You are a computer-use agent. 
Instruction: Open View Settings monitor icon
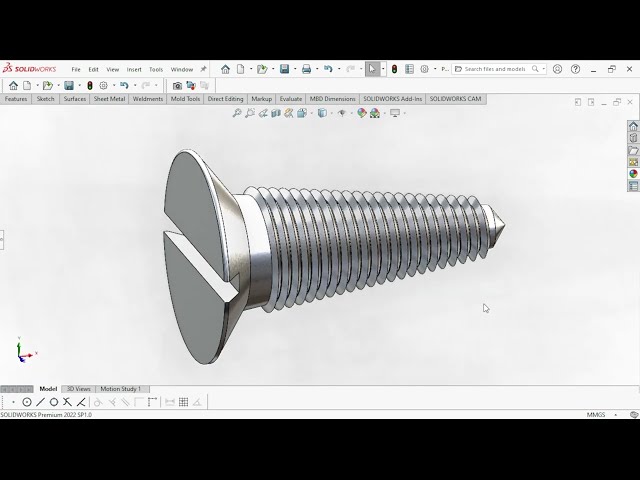coord(395,113)
